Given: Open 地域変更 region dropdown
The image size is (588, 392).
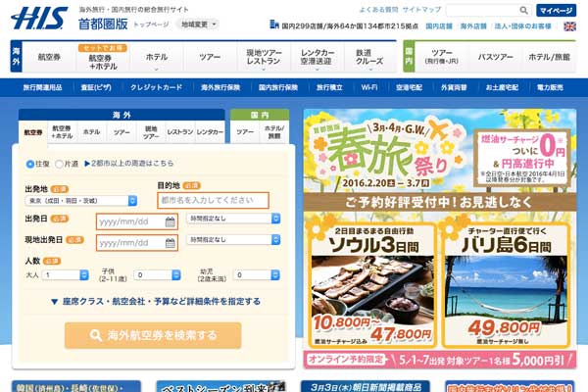Looking at the screenshot, I should click(x=198, y=24).
